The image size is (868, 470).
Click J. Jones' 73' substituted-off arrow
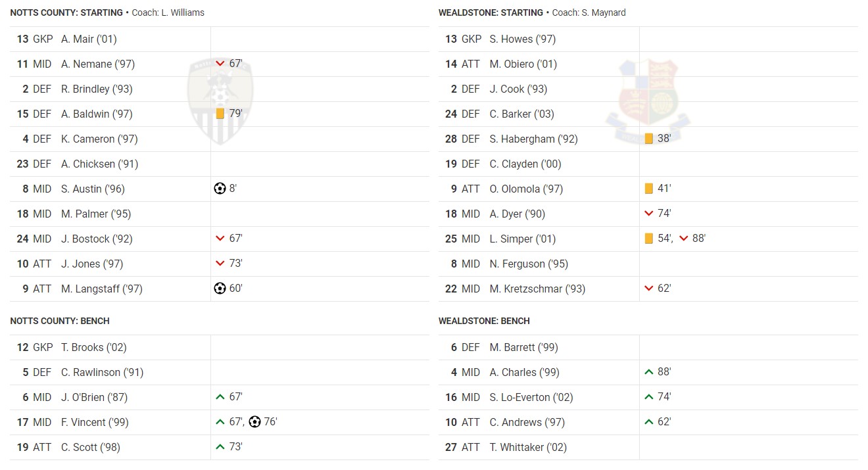coord(220,264)
